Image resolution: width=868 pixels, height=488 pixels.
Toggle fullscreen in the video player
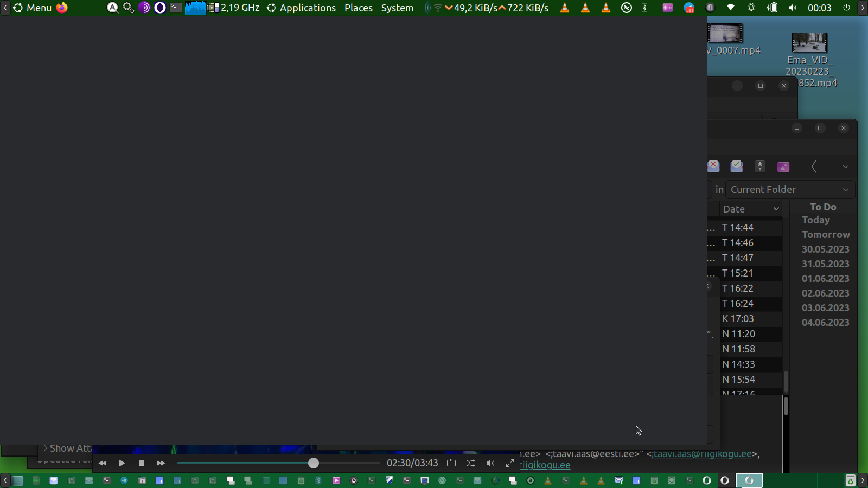510,463
